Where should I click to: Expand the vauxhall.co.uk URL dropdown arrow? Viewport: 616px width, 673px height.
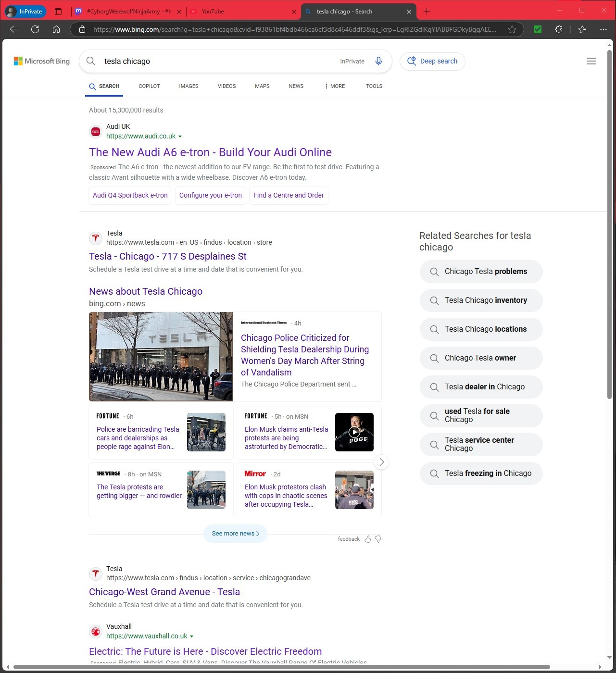tap(191, 636)
